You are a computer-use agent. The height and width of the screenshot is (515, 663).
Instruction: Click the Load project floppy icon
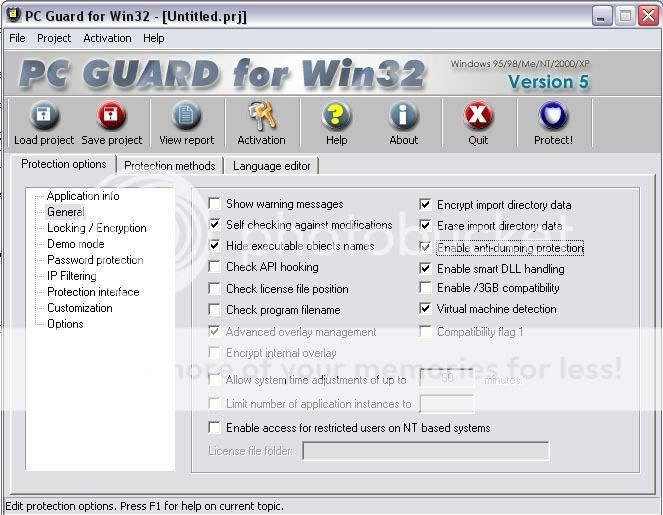44,115
